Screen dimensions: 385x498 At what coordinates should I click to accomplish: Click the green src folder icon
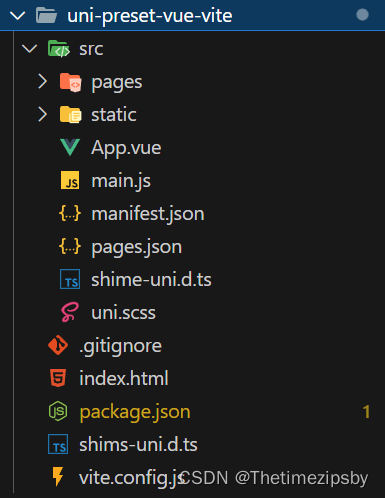tap(59, 49)
